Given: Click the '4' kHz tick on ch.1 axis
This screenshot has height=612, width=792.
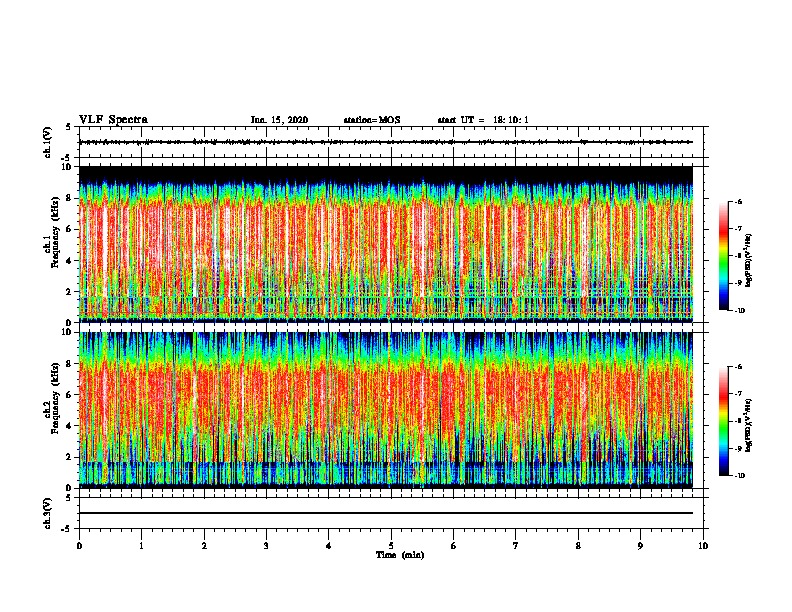Looking at the screenshot, I should (x=68, y=261).
